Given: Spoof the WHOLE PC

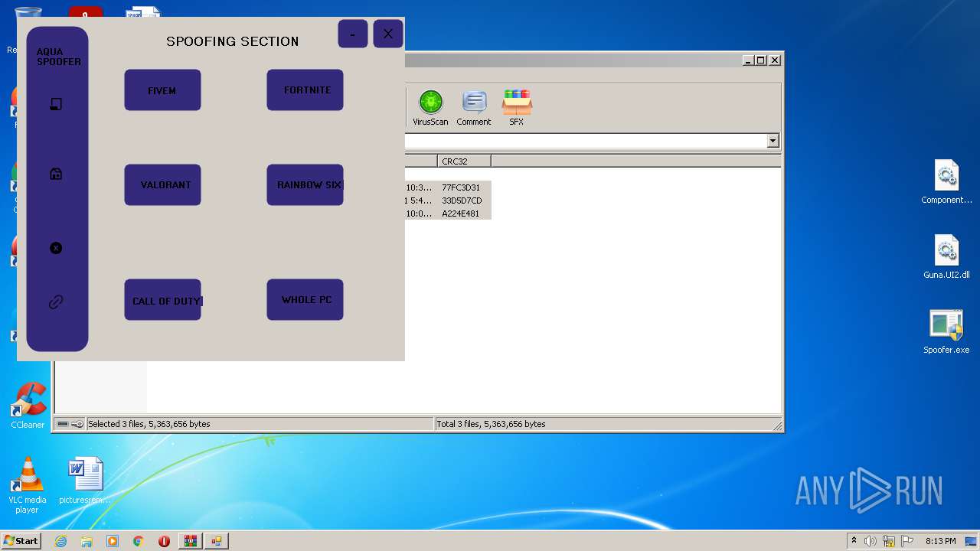Looking at the screenshot, I should tap(305, 299).
